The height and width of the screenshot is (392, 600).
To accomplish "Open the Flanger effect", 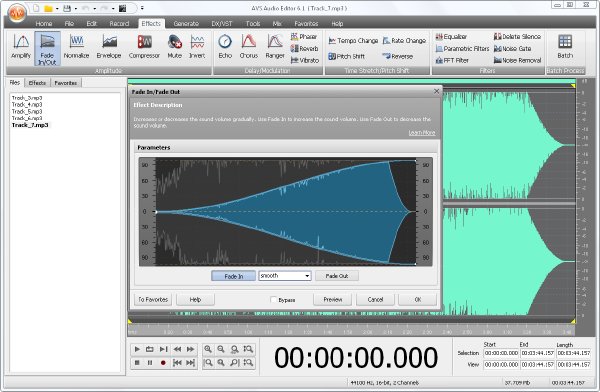I will click(x=275, y=47).
